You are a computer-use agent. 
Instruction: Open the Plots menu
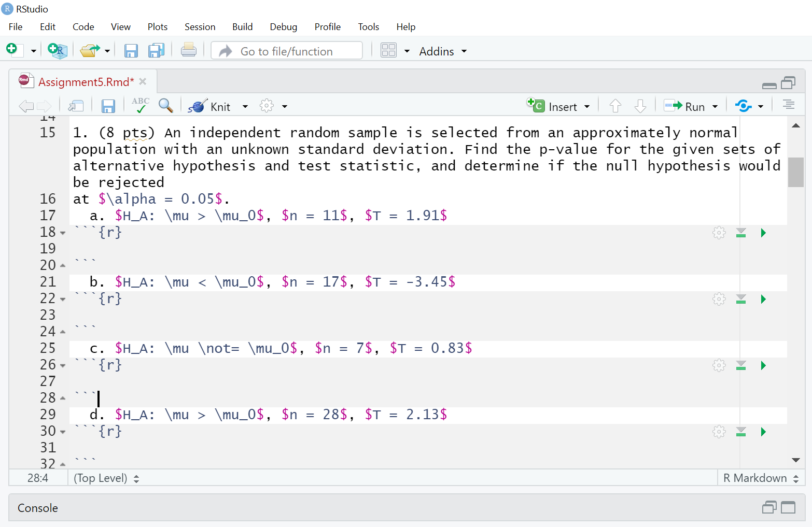[158, 27]
